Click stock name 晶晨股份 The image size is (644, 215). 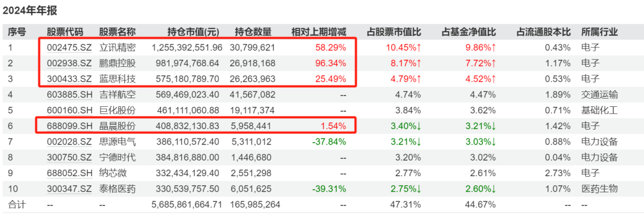coord(117,126)
